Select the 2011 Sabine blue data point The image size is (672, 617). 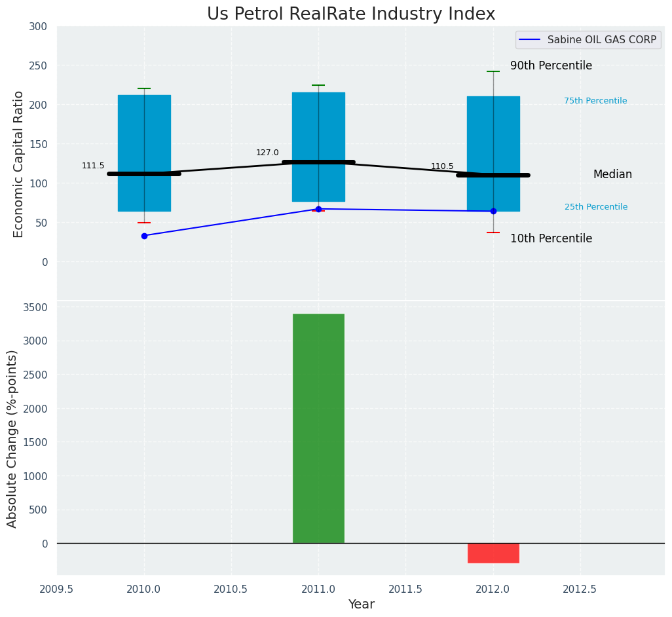click(318, 209)
